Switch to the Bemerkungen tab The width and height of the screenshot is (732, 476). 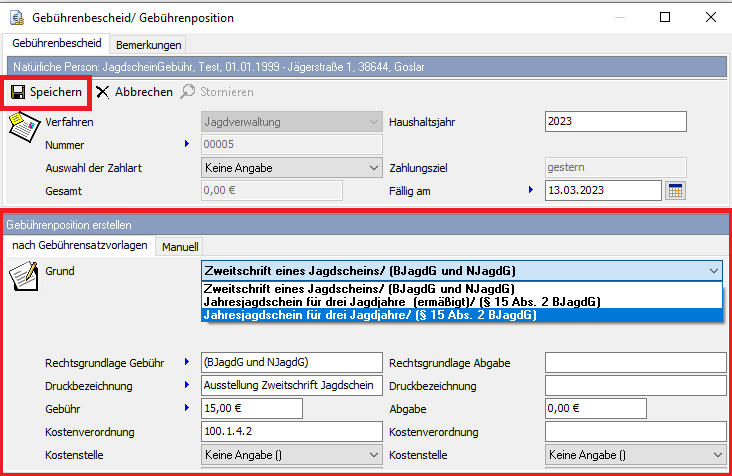(x=147, y=44)
